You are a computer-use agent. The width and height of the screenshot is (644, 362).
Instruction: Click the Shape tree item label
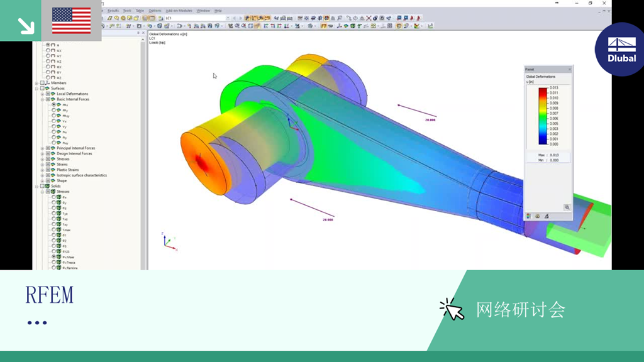tap(62, 180)
